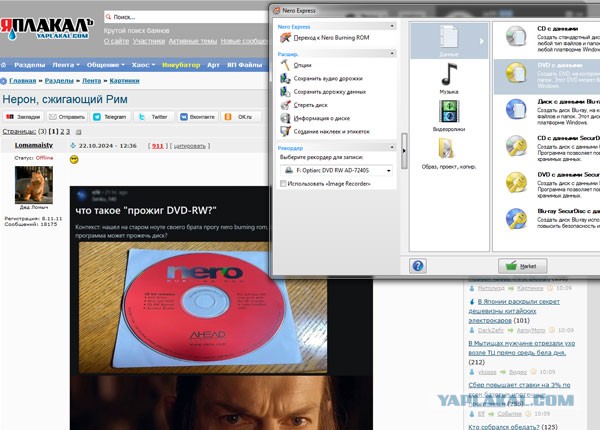Click the Options hammer icon
The width and height of the screenshot is (600, 430).
[x=285, y=65]
